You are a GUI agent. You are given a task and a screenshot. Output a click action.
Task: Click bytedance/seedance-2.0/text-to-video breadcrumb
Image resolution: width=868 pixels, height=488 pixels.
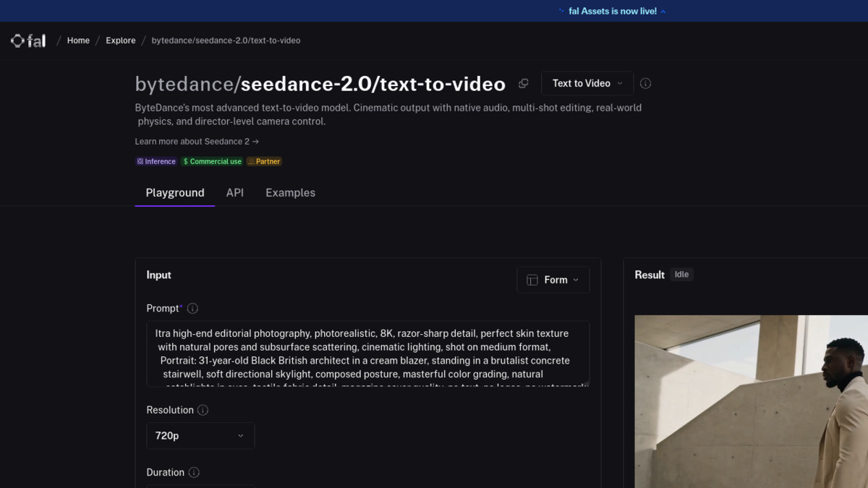(226, 40)
